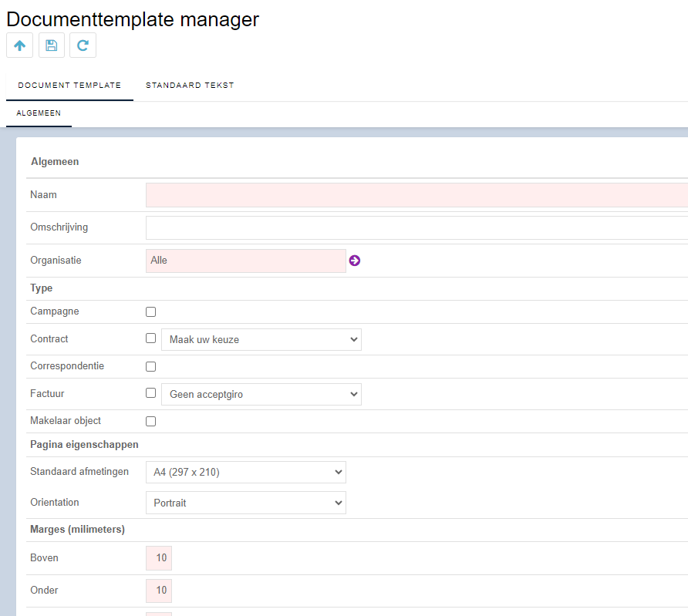Tick the Contract checkbox

click(x=151, y=338)
